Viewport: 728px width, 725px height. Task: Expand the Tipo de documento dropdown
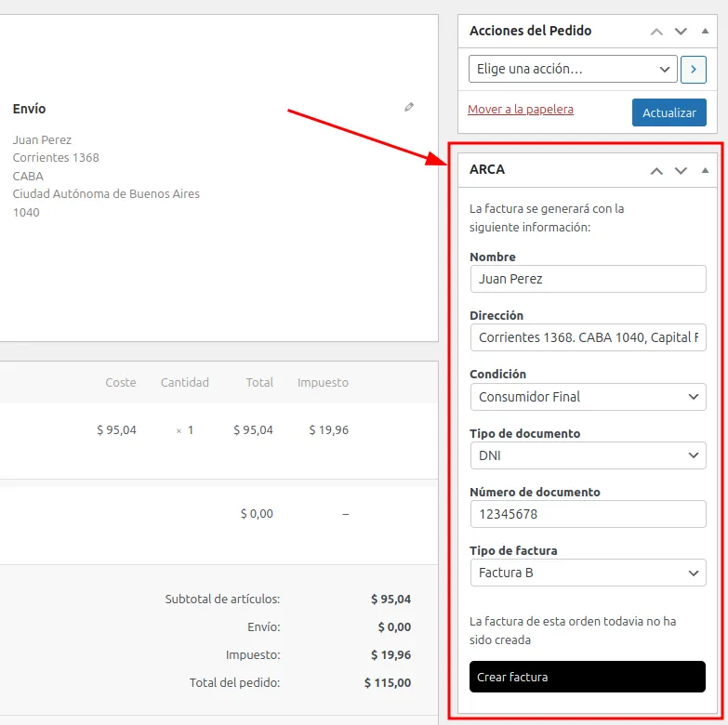(588, 455)
